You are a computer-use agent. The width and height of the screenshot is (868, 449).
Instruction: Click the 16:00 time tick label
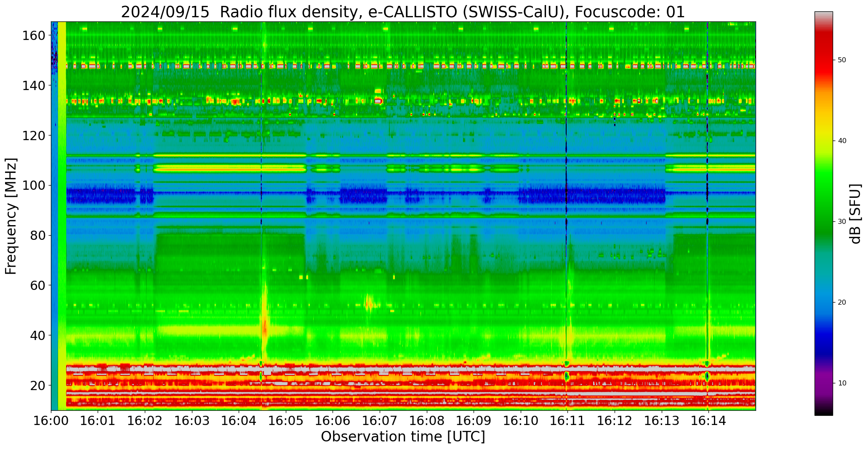(x=51, y=420)
